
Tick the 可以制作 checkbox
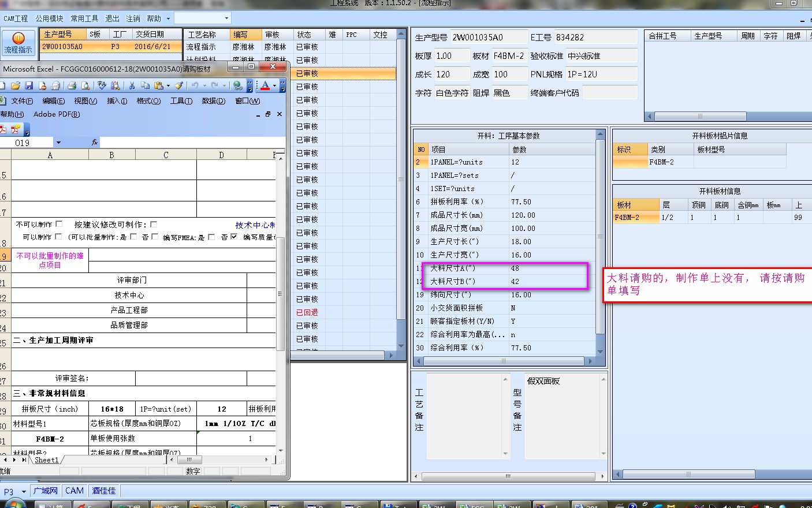pyautogui.click(x=58, y=237)
